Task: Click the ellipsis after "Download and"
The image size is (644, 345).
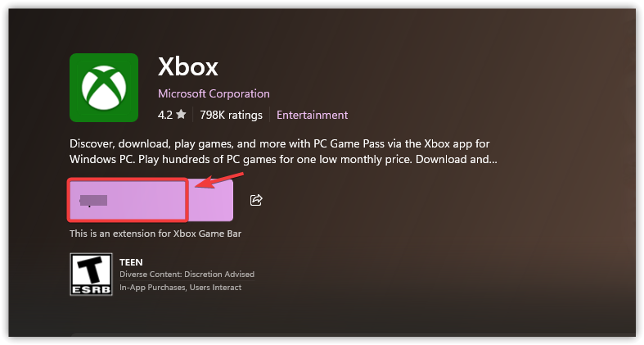Action: click(493, 159)
